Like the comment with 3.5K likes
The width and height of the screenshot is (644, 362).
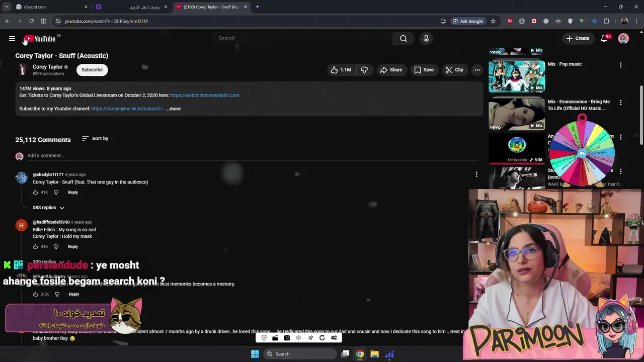35,294
